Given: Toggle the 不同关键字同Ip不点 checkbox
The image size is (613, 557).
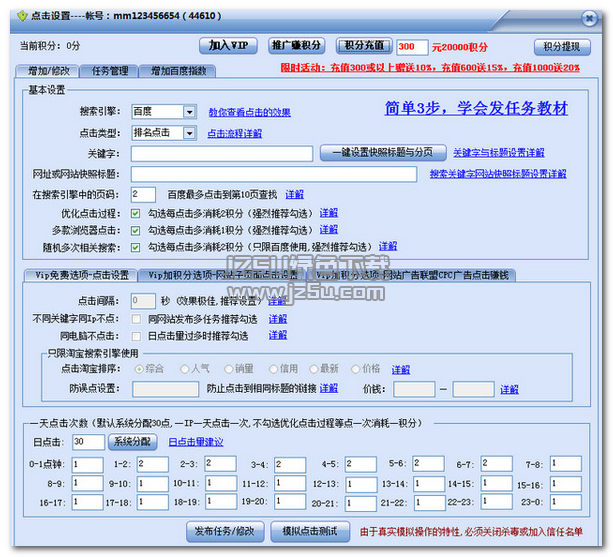Looking at the screenshot, I should [136, 319].
